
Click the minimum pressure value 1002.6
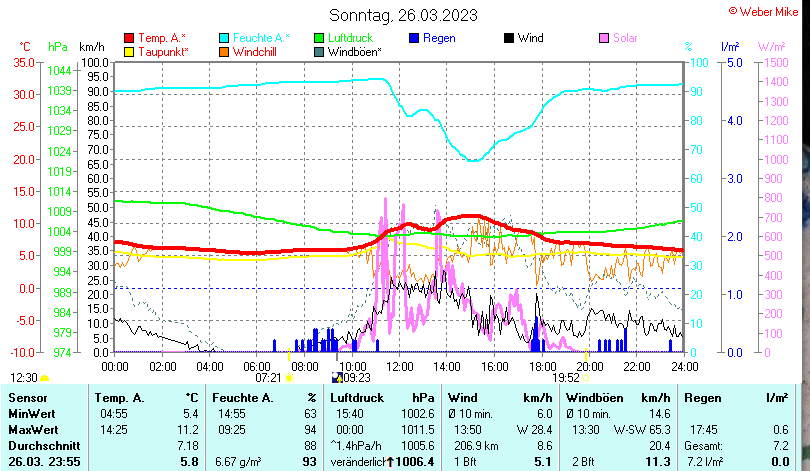click(x=417, y=414)
